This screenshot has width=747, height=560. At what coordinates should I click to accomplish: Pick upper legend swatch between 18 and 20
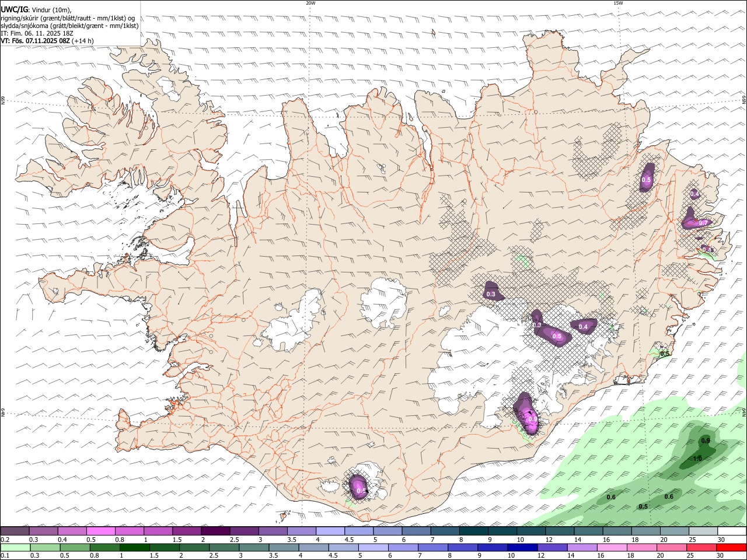(646, 531)
